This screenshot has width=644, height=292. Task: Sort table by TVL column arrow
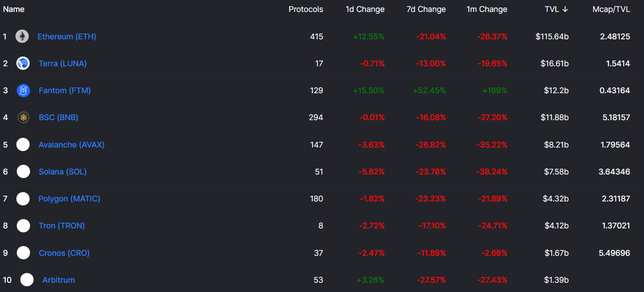tap(565, 9)
